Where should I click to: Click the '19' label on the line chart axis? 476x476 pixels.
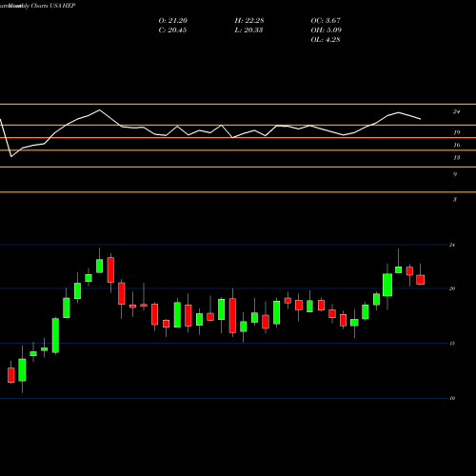[456, 132]
